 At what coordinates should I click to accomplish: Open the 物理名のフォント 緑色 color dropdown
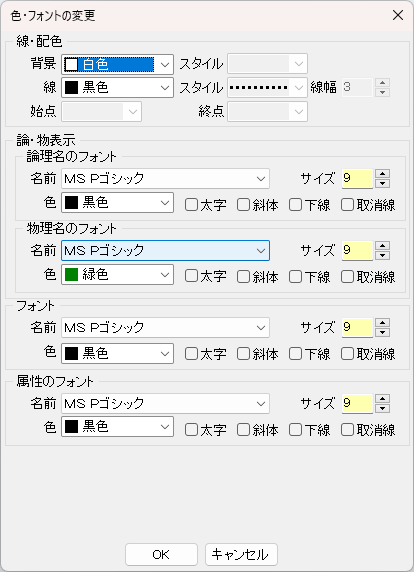pyautogui.click(x=117, y=275)
